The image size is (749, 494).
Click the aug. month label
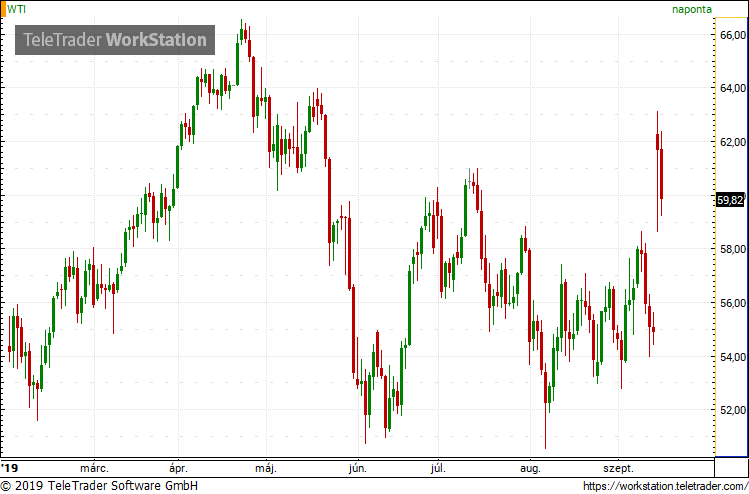pyautogui.click(x=530, y=468)
